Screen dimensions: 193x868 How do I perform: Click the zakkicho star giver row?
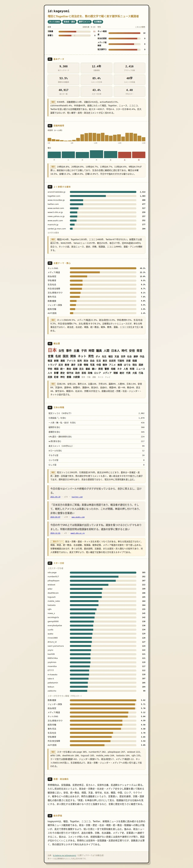pyautogui.click(x=96, y=691)
